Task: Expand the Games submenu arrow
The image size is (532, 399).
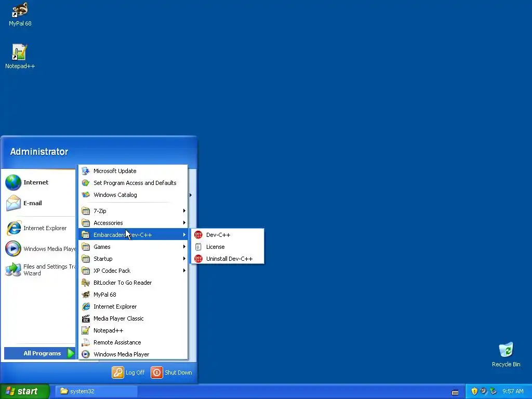Action: click(x=184, y=247)
